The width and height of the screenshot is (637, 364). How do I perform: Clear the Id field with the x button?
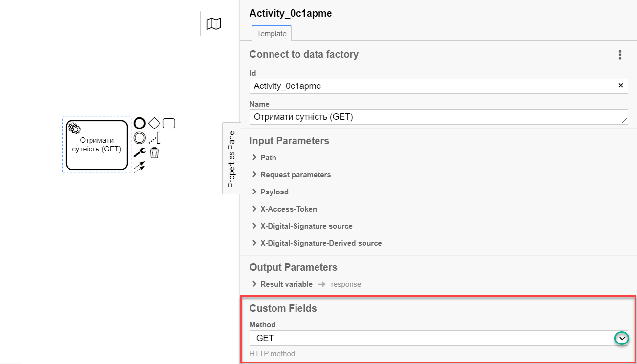point(621,86)
